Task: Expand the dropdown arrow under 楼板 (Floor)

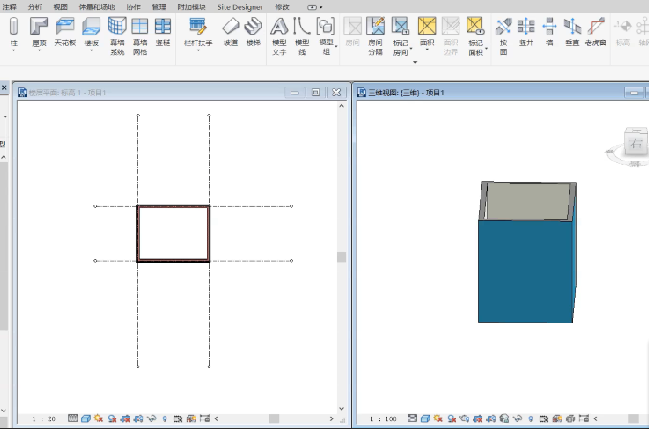Action: click(91, 51)
